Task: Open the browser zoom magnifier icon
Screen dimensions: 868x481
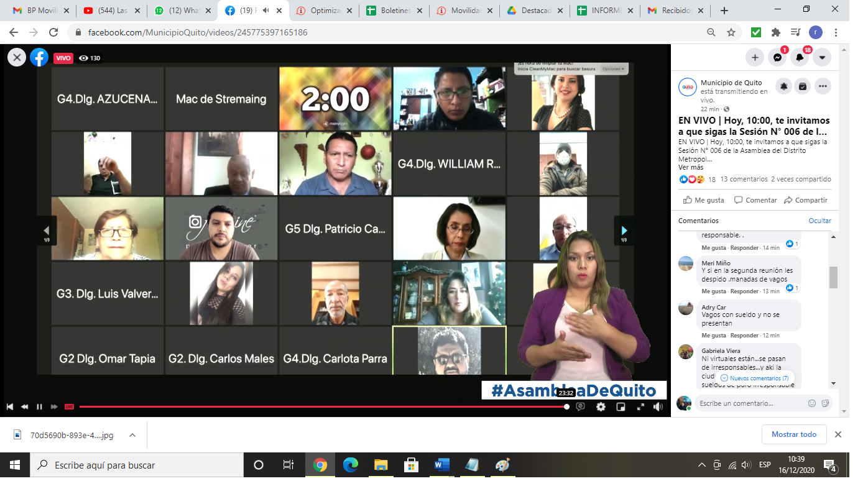Action: coord(711,32)
